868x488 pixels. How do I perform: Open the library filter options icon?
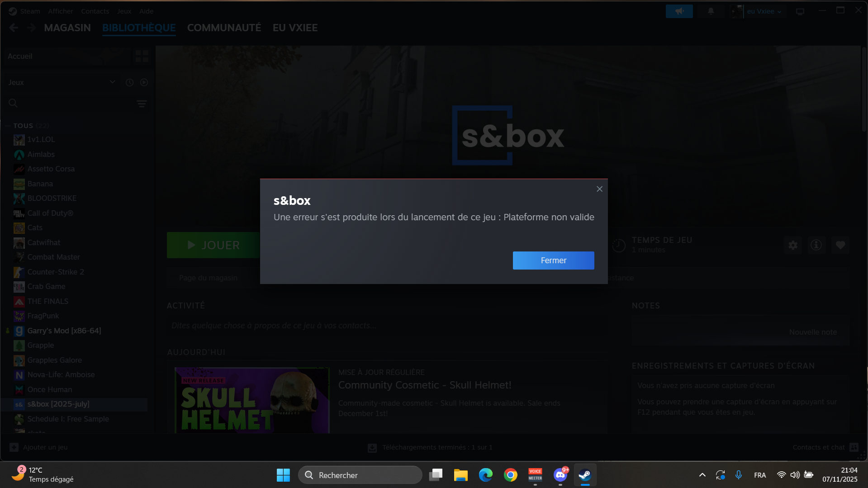pos(142,104)
